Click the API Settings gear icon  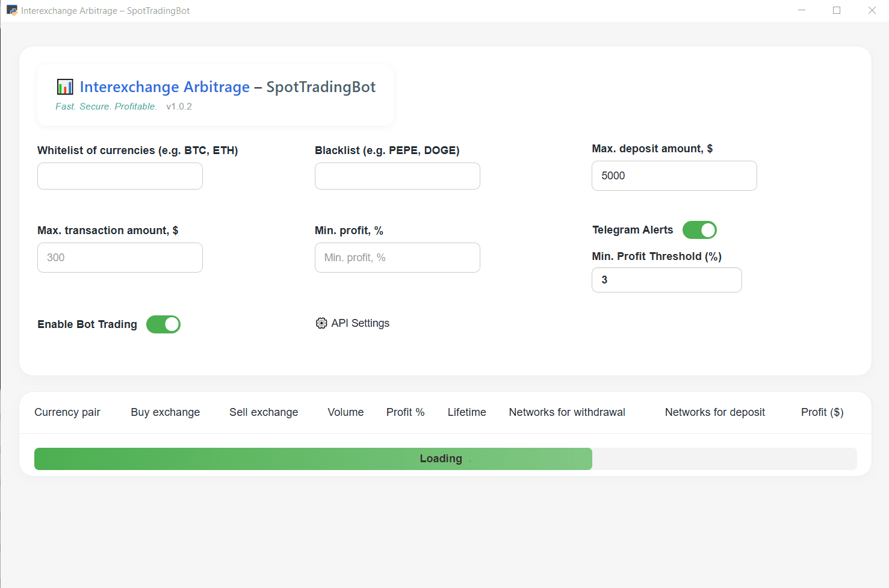coord(321,323)
